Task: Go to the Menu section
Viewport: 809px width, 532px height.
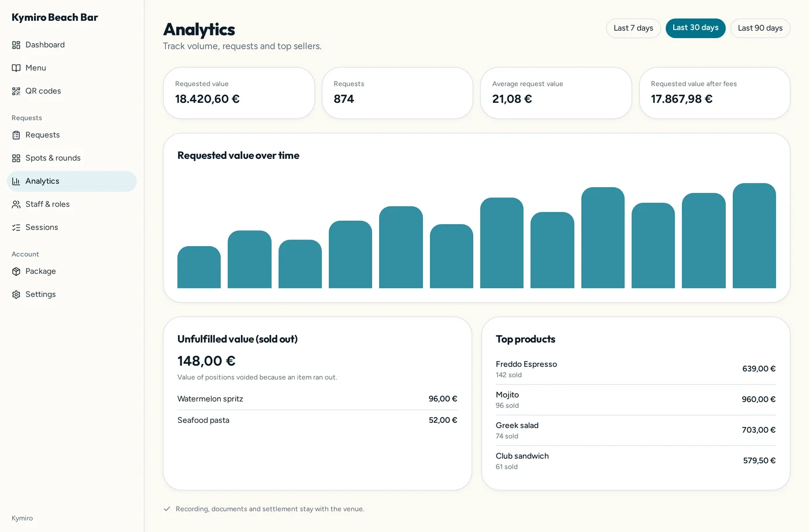Action: (x=72, y=68)
